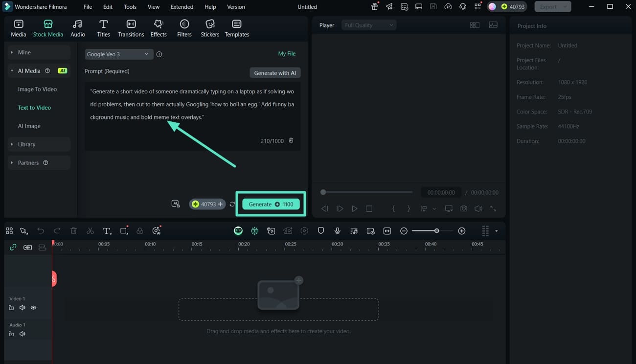Image resolution: width=636 pixels, height=364 pixels.
Task: Mute the Video 1 track
Action: (22, 308)
